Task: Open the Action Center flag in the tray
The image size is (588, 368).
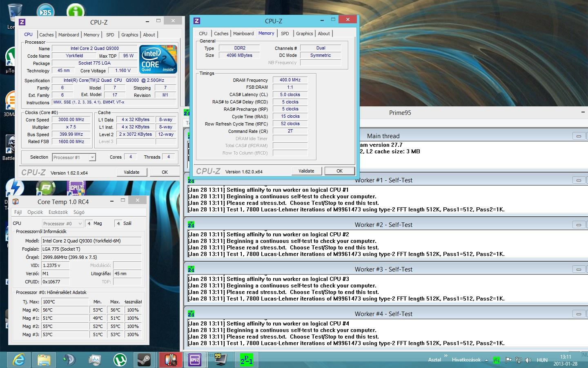Action: coord(508,360)
